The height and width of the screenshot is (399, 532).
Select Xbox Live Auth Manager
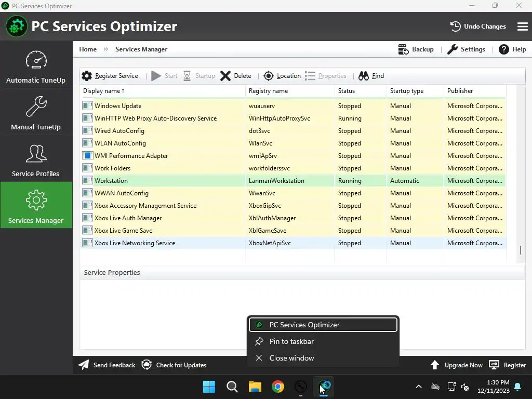294,218
